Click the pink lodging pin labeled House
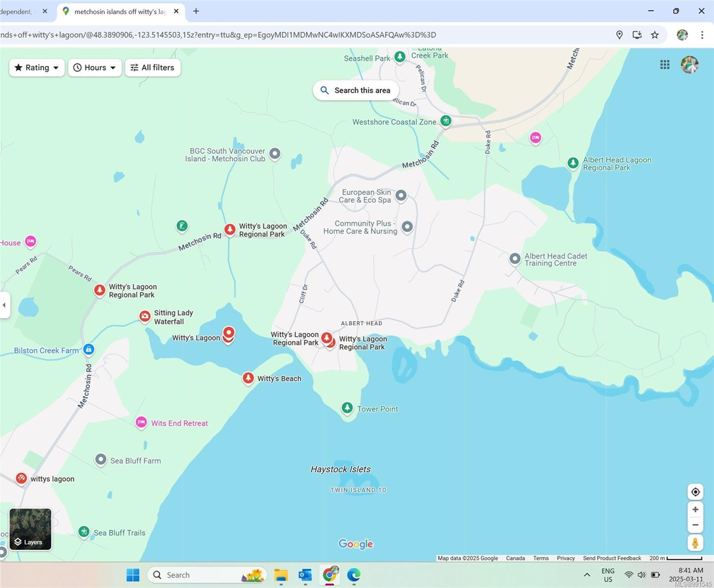This screenshot has height=588, width=714. (30, 241)
